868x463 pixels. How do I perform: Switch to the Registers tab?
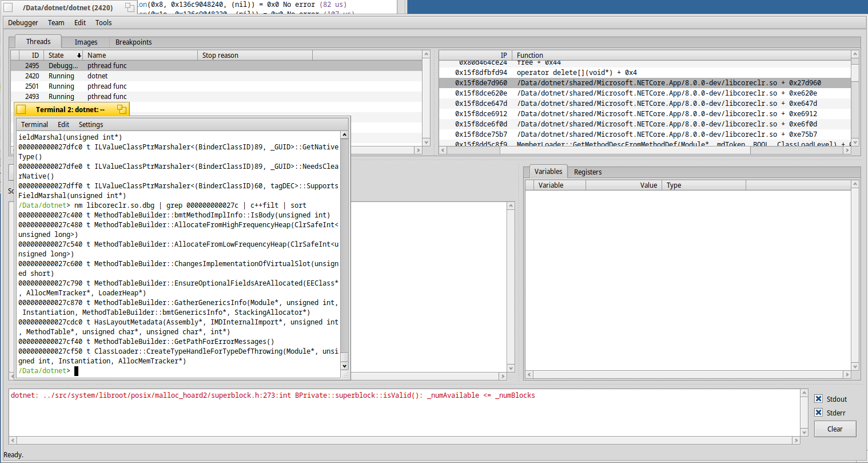tap(588, 172)
